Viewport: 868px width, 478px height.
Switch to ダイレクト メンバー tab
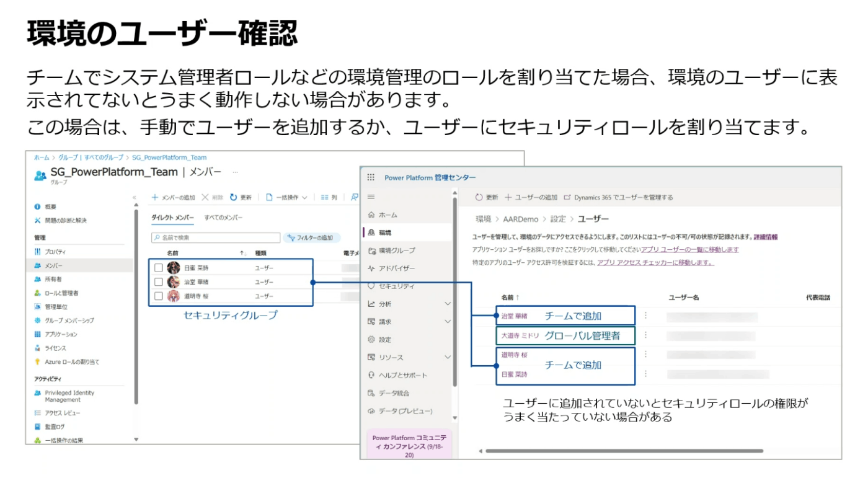pos(173,218)
